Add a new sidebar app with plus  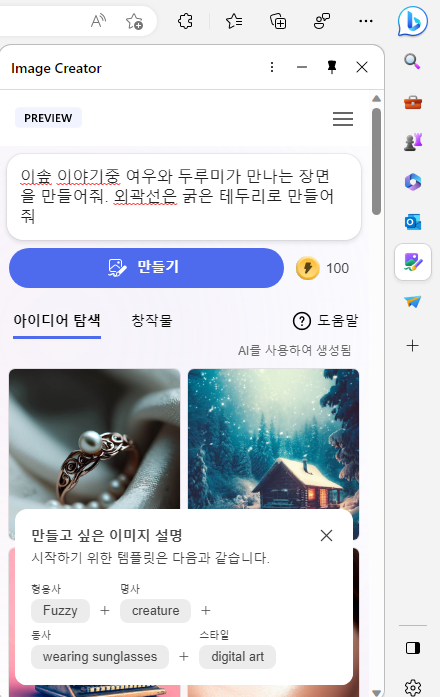[x=413, y=345]
